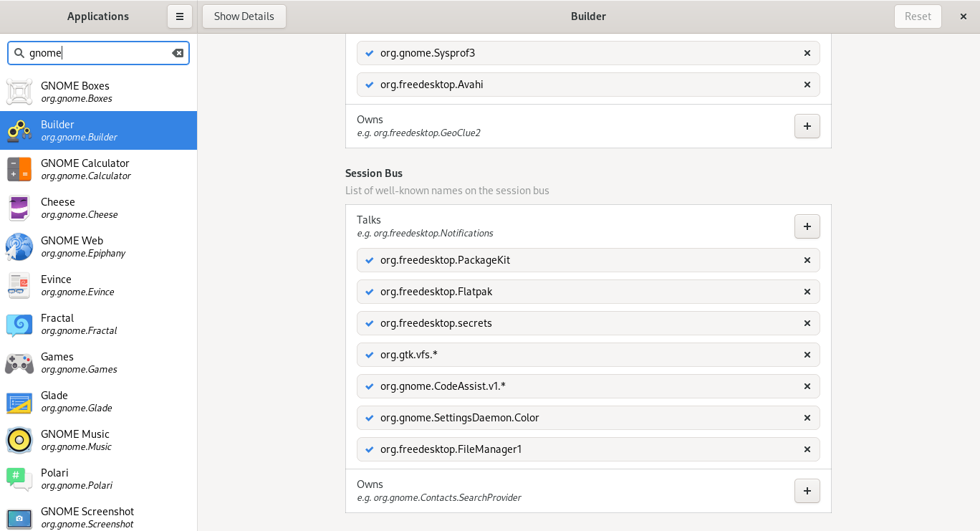Select GNOME Web in the application list
Viewport: 980px width, 531px height.
pos(99,247)
